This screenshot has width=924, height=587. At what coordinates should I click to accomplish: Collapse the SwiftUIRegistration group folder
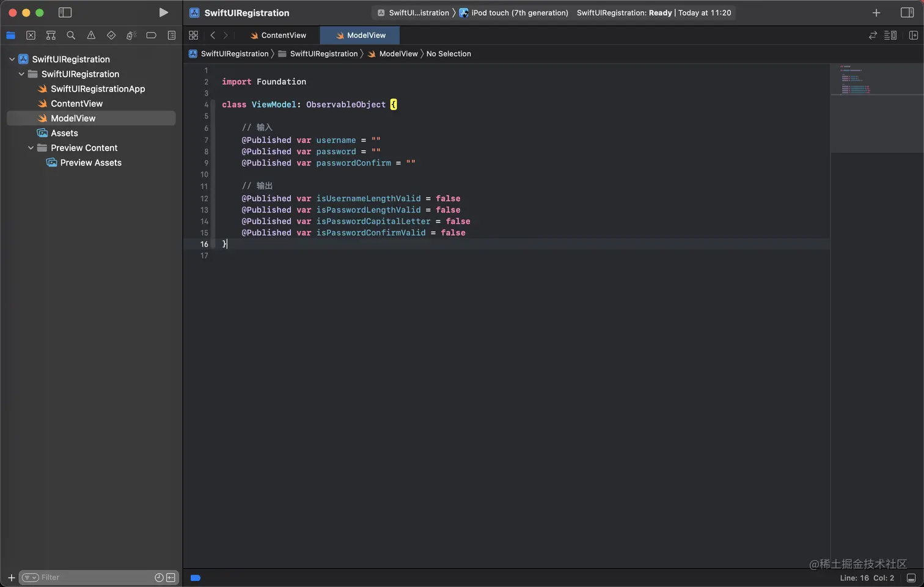[21, 74]
